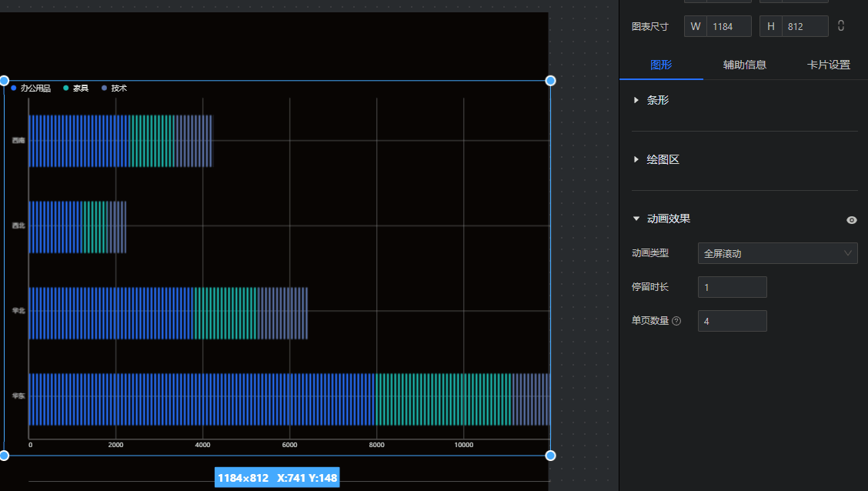Click the help icon beside 单页数量

point(676,321)
